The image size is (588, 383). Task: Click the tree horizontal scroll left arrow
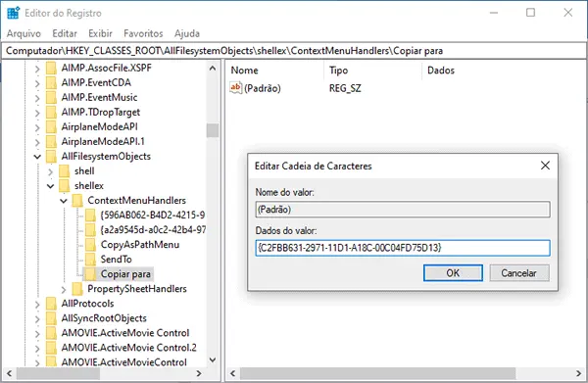10,373
